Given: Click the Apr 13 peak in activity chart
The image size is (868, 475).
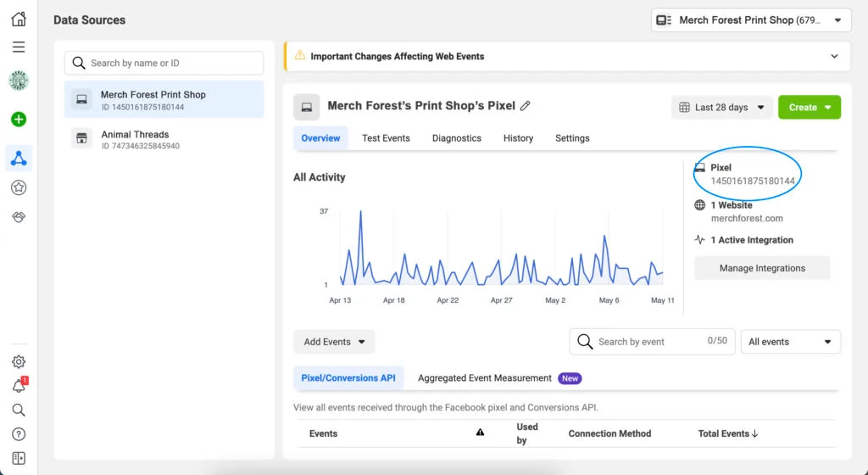Looking at the screenshot, I should click(361, 211).
